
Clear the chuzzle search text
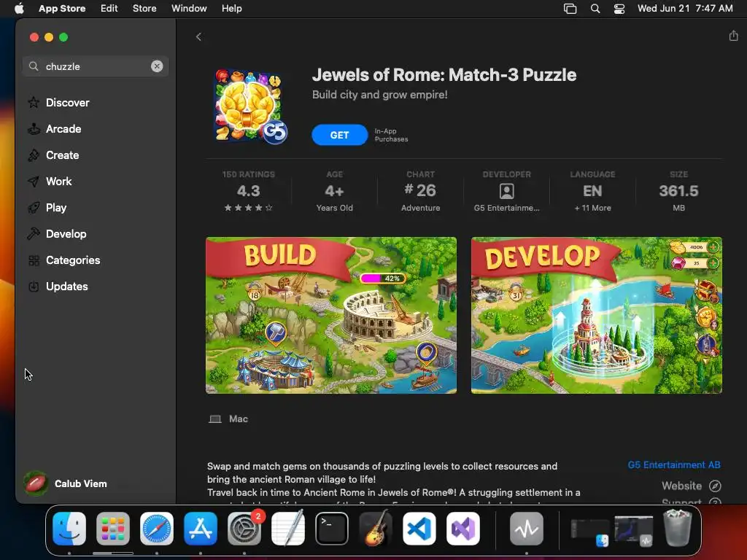157,66
